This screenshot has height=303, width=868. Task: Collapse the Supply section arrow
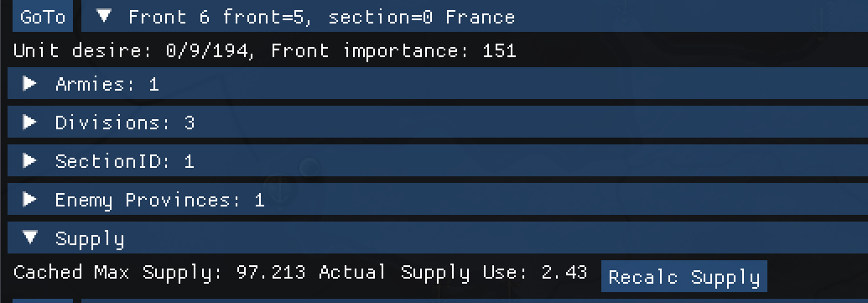29,238
